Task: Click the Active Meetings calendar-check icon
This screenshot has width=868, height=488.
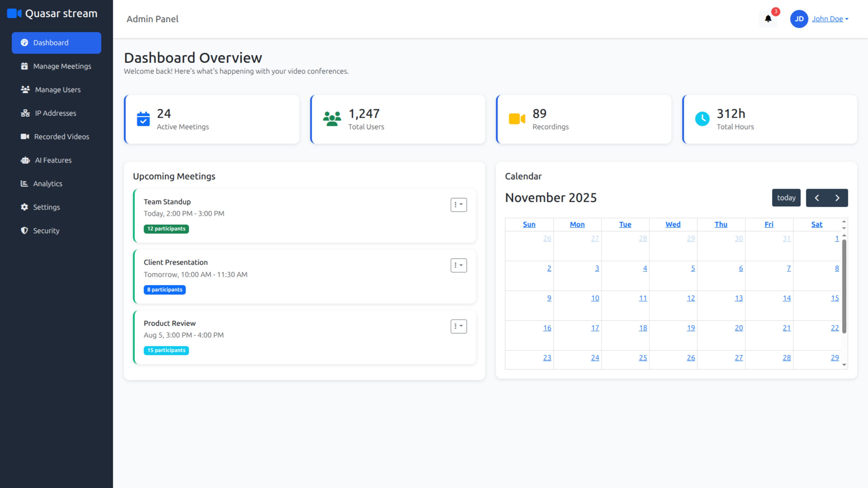Action: (x=143, y=119)
